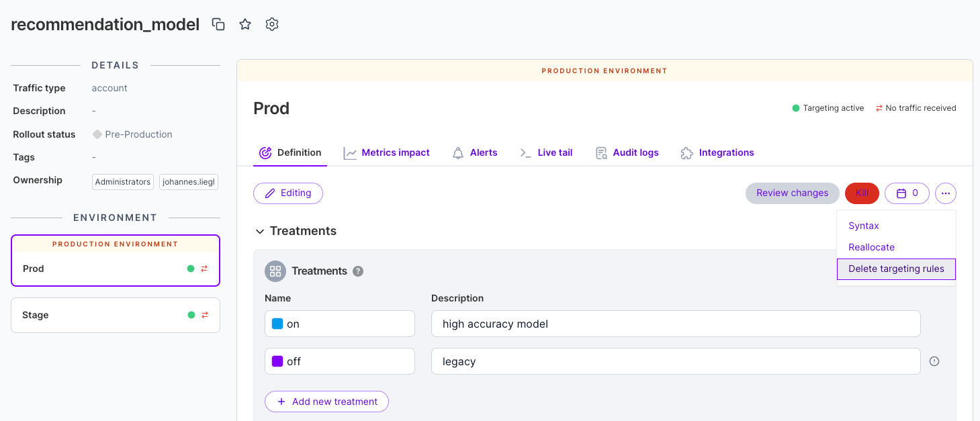Viewport: 980px width, 421px height.
Task: Go to the Live tail tab
Action: coord(546,153)
